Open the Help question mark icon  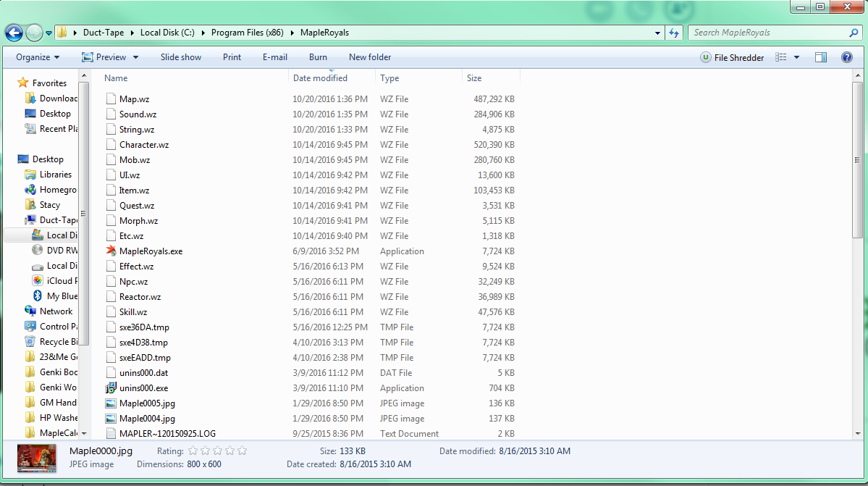[847, 57]
